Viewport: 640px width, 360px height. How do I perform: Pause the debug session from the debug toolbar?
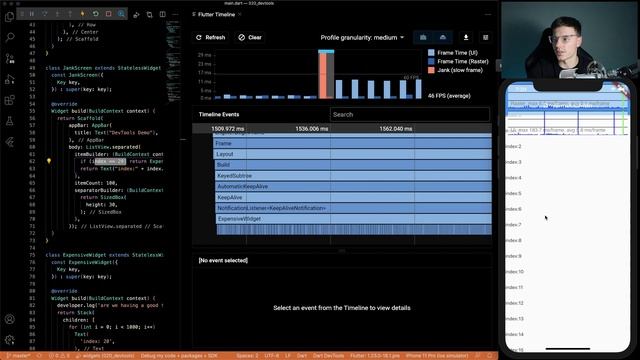tap(32, 14)
